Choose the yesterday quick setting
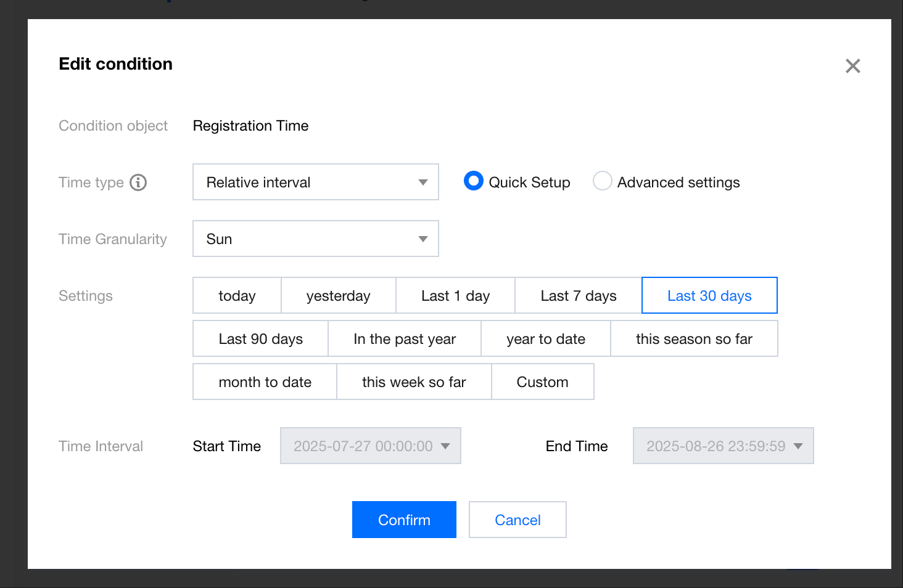Viewport: 903px width, 588px height. [338, 296]
